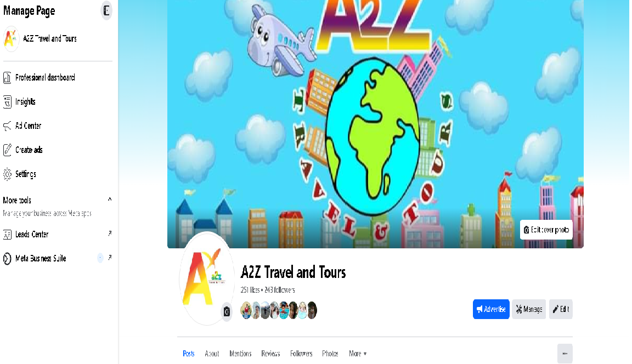Open Settings gear item
The image size is (632, 364).
pos(58,174)
